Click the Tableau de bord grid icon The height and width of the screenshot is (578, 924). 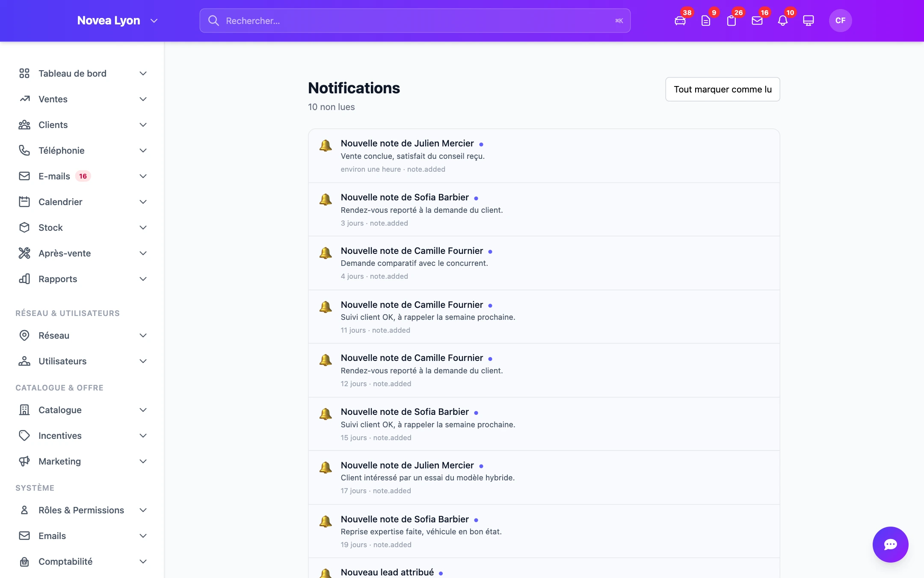pos(24,73)
